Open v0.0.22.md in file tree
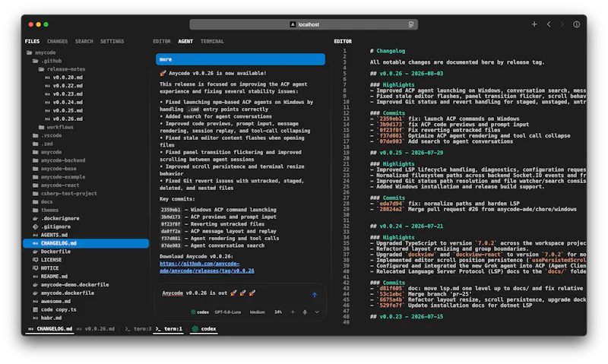The height and width of the screenshot is (364, 608). coord(64,86)
